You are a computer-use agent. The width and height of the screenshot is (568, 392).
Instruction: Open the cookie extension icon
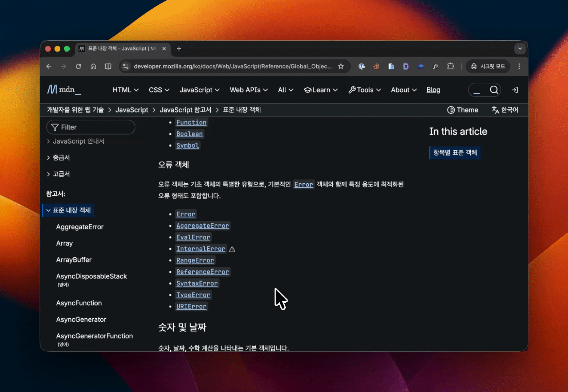pos(376,66)
